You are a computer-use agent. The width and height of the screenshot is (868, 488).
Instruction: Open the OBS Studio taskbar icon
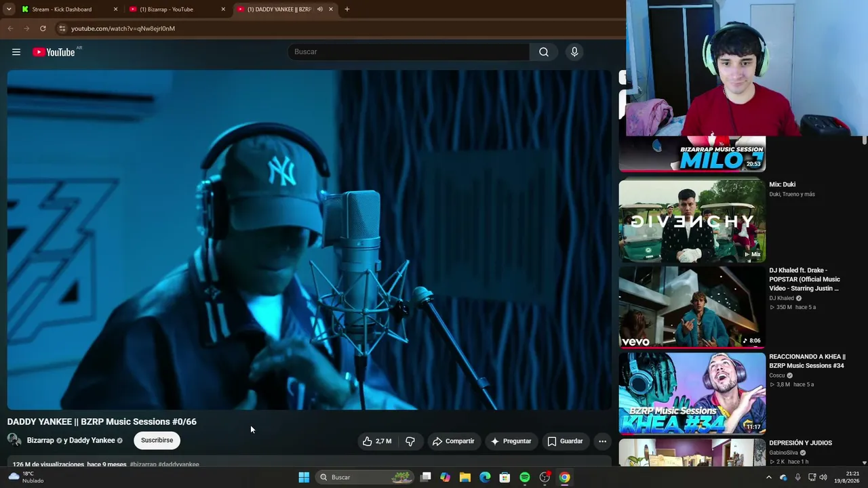click(545, 477)
